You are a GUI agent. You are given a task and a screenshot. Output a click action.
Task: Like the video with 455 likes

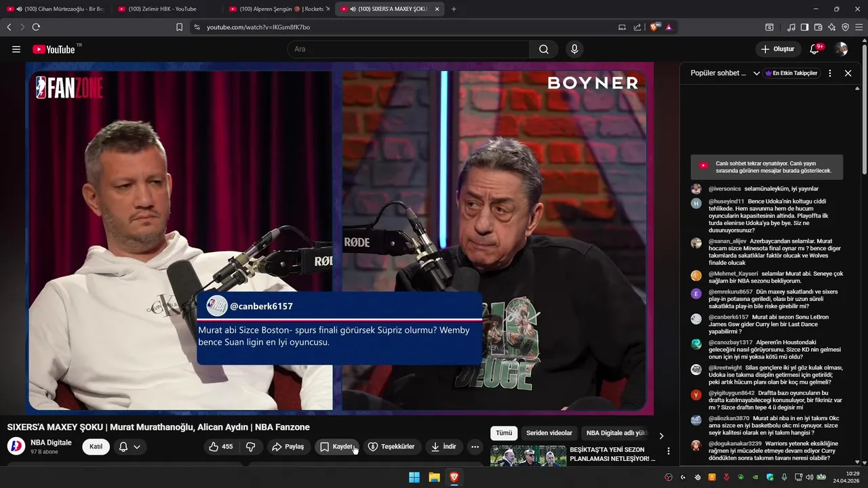pyautogui.click(x=221, y=447)
